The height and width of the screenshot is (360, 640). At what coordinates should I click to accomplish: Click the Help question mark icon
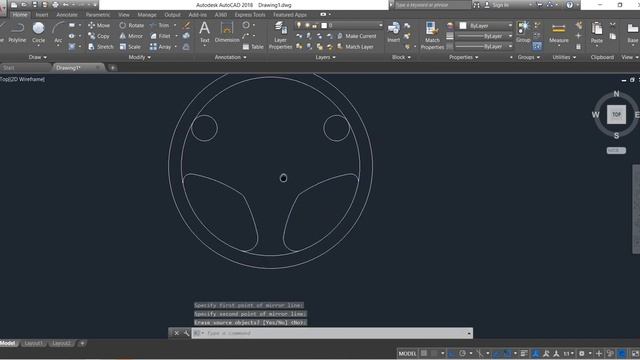570,5
